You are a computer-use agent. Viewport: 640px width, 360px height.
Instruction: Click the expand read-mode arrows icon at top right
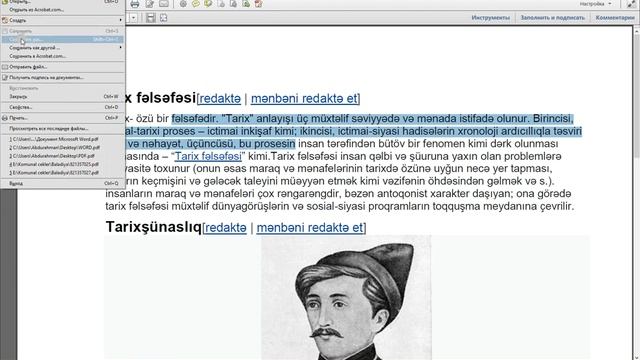coord(631,4)
